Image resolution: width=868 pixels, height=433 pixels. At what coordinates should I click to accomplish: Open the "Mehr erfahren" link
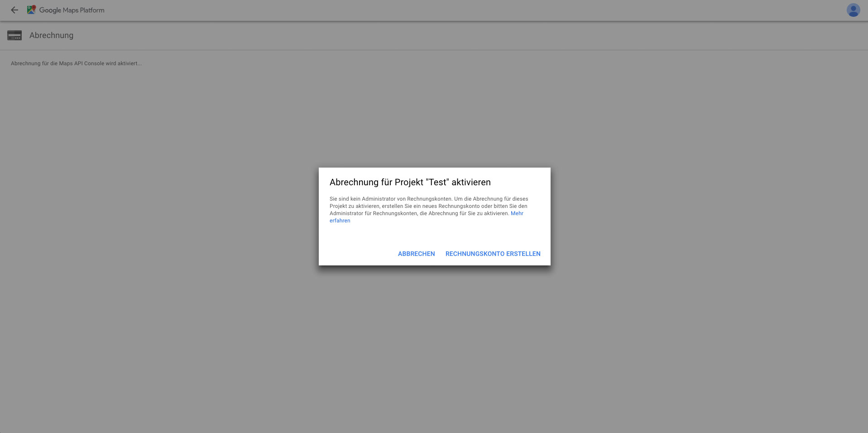[517, 213]
